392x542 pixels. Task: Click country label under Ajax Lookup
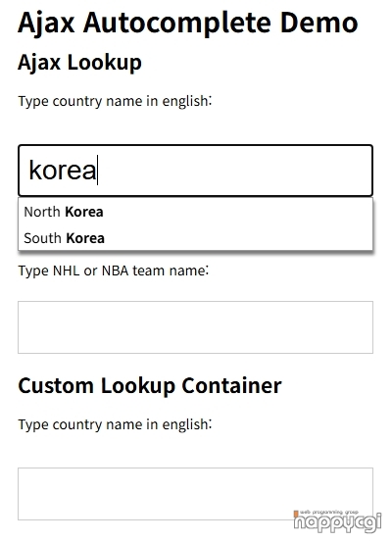115,101
